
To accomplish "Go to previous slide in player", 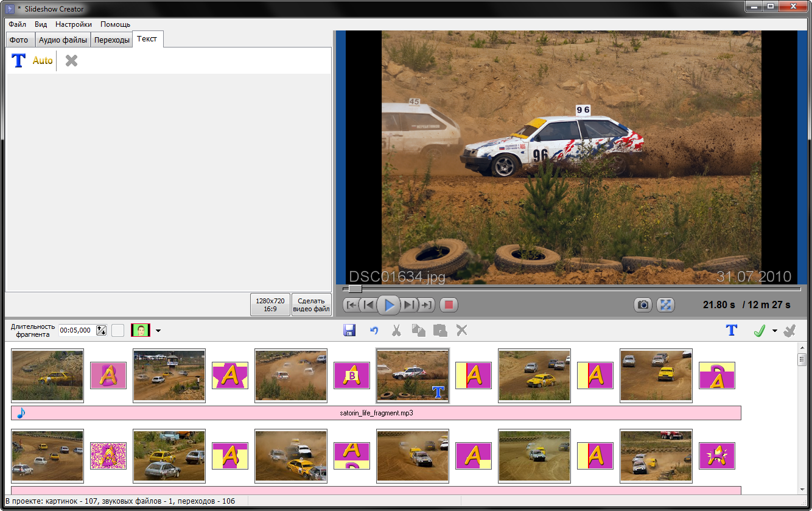I will [367, 305].
